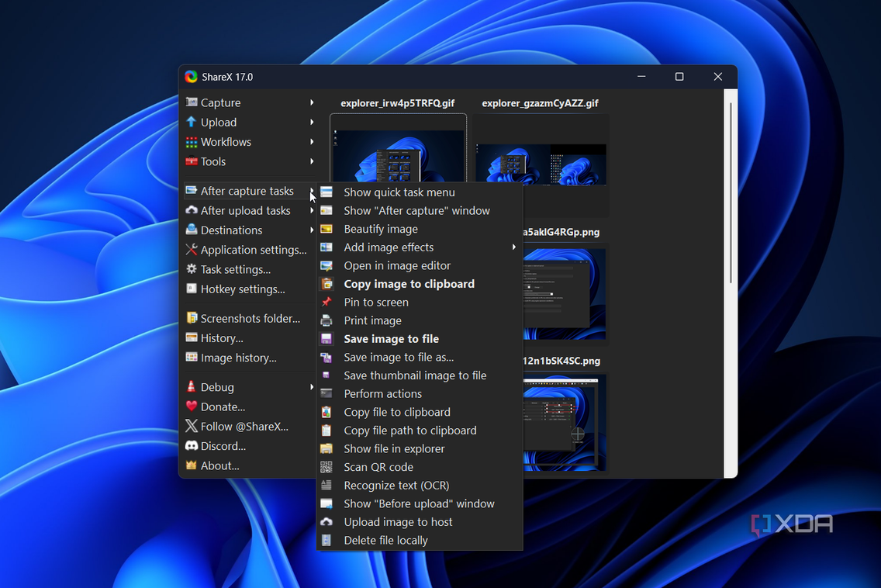
Task: Open Task settings... entry
Action: (250, 269)
